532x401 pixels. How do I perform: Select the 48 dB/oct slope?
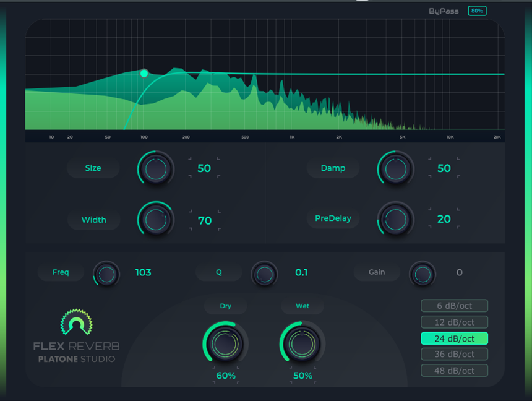[454, 371]
